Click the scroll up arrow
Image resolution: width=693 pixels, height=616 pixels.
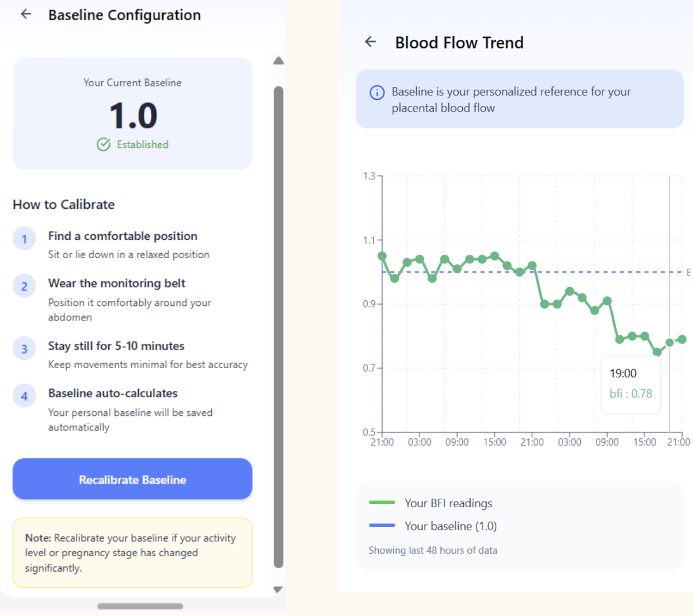(279, 61)
